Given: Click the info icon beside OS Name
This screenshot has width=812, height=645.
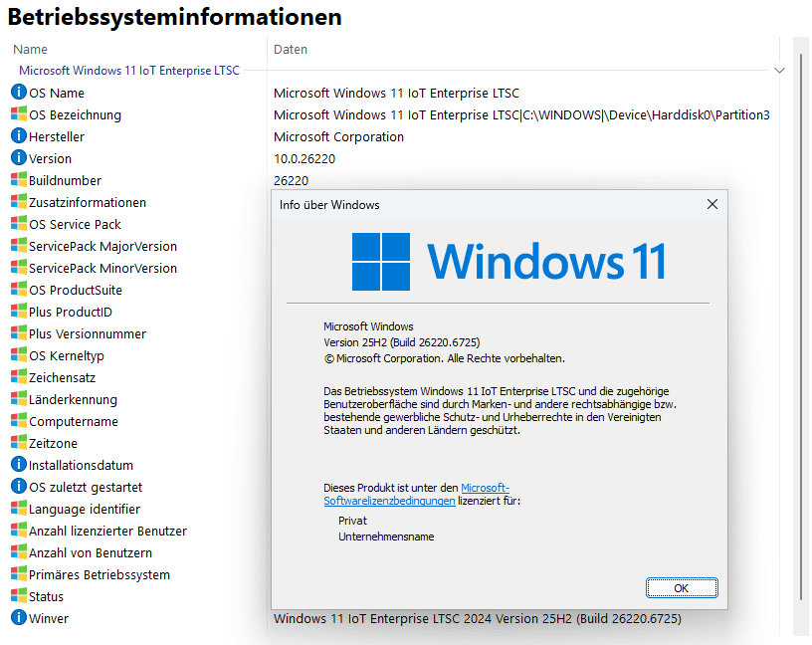Looking at the screenshot, I should tap(19, 93).
